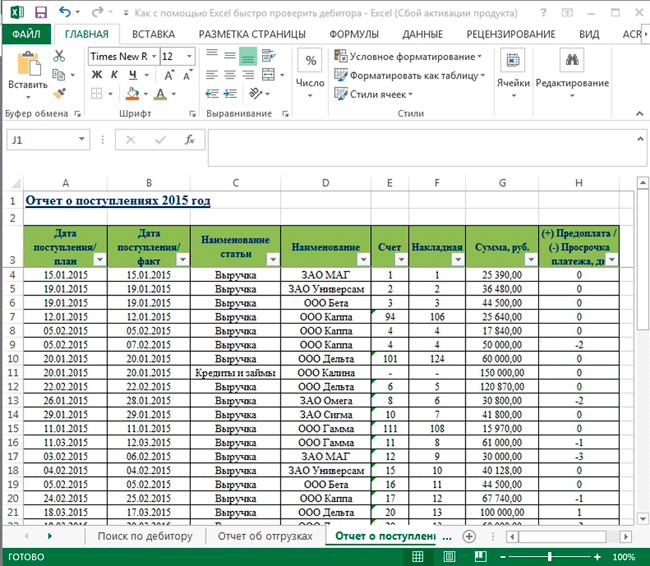Expand the formula bar

(x=640, y=139)
